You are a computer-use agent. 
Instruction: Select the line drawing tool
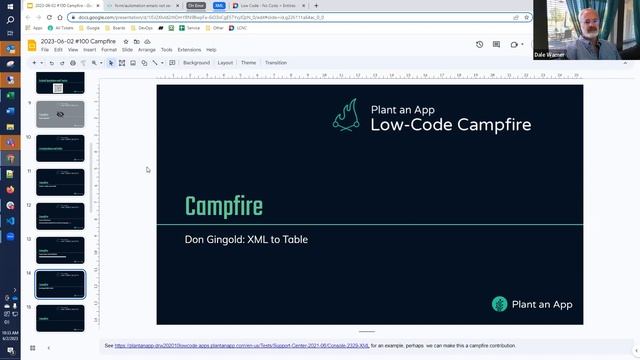click(155, 63)
